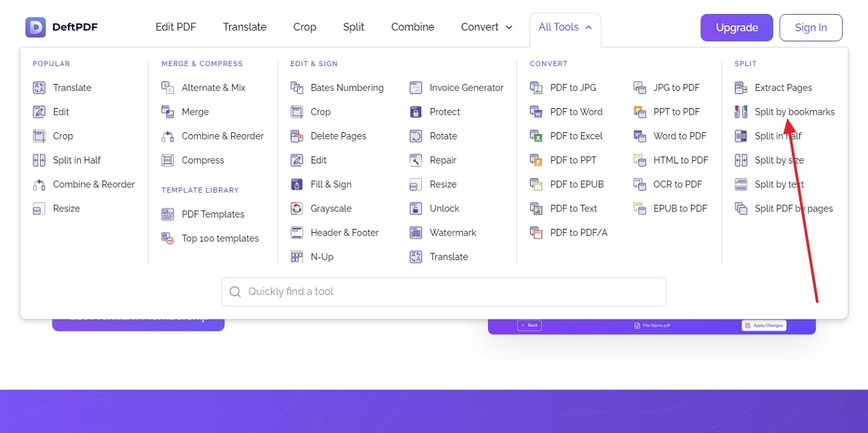
Task: Click the Quickly find a tool search field
Action: tap(443, 292)
